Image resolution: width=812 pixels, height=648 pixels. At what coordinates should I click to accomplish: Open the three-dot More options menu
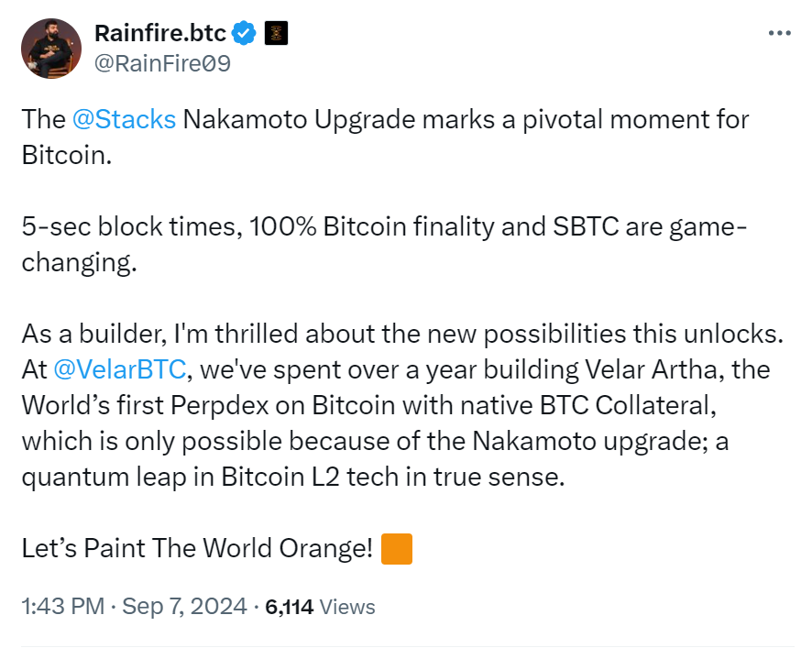[x=778, y=34]
